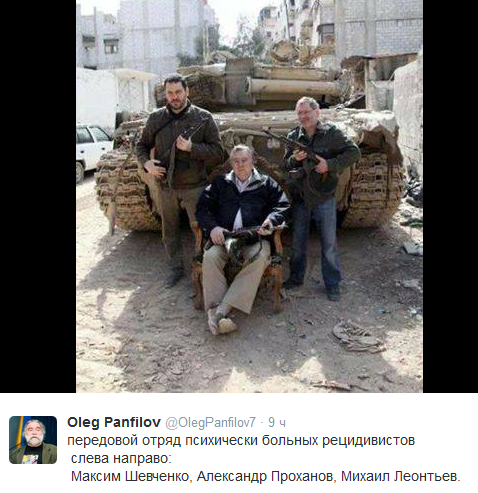Click the tank's gun barrel in photo
Image resolution: width=478 pixels, height=493 pixels.
coord(293,87)
